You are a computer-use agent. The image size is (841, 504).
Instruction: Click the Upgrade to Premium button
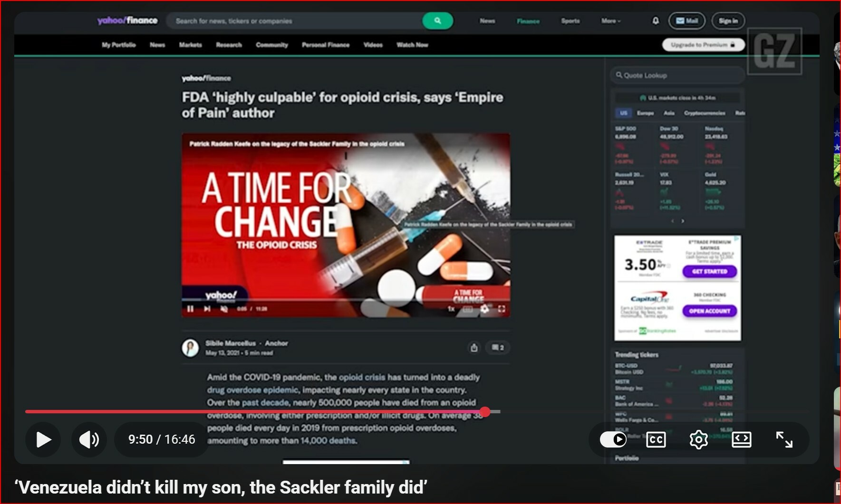(703, 45)
